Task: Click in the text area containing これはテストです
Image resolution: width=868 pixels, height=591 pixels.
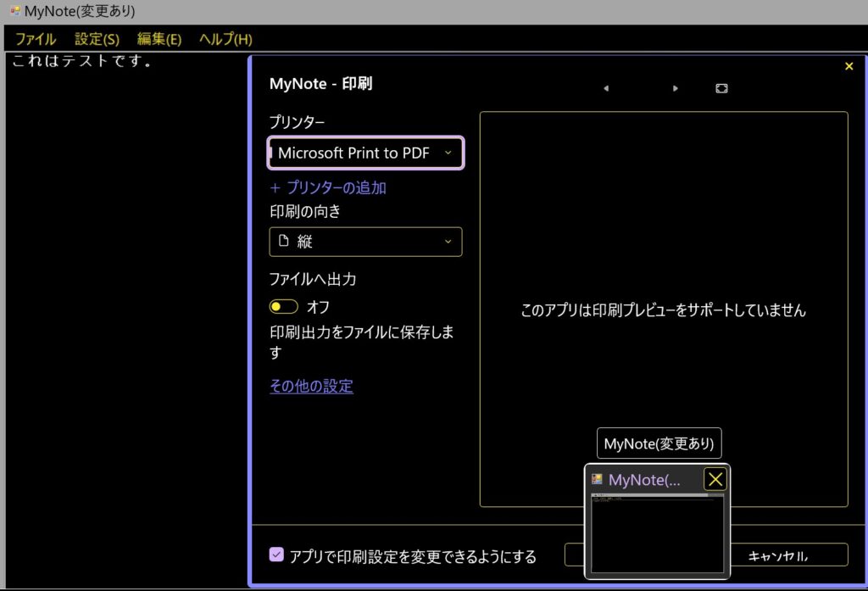Action: (127, 254)
